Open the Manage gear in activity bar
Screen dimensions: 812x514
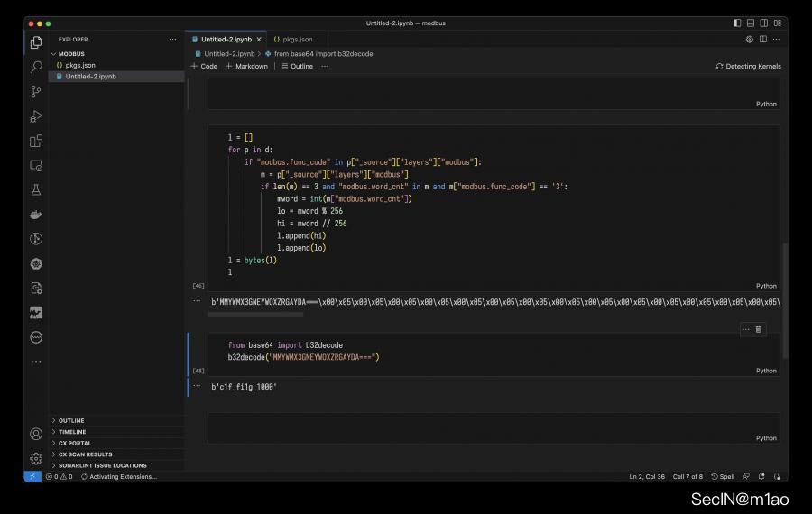pos(36,458)
